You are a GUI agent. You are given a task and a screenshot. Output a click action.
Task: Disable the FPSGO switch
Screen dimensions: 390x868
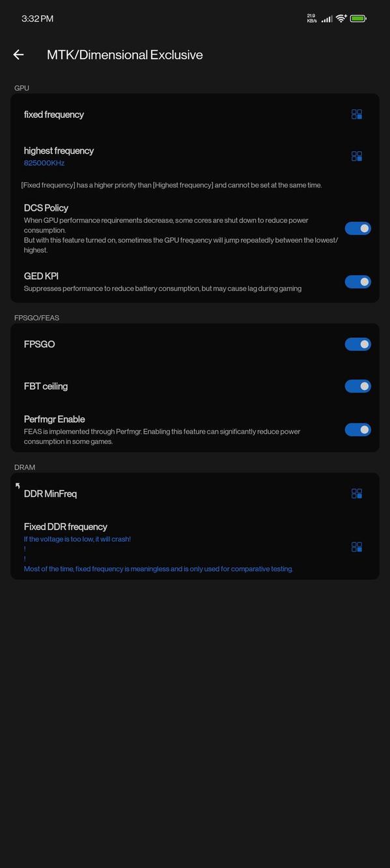coord(357,343)
